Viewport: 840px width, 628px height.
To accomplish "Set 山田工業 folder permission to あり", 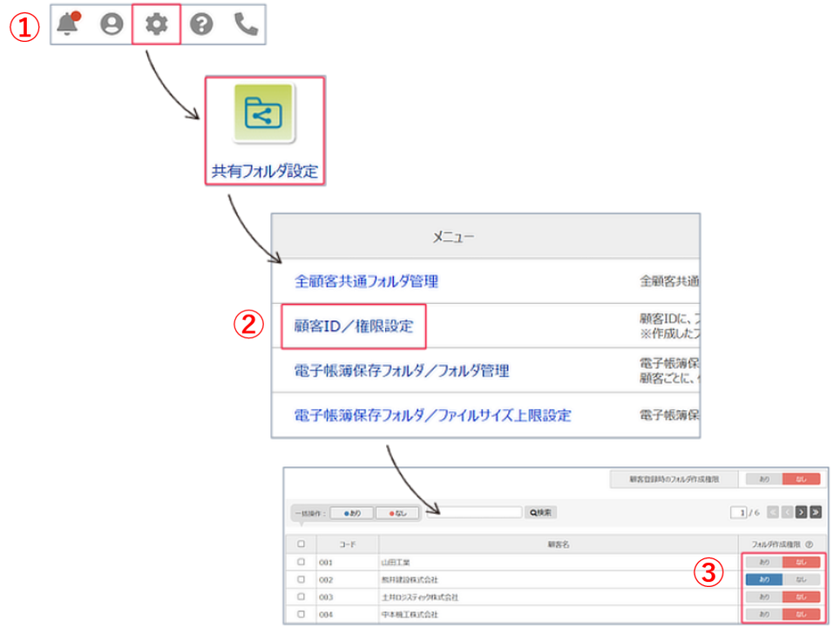I will tap(763, 563).
